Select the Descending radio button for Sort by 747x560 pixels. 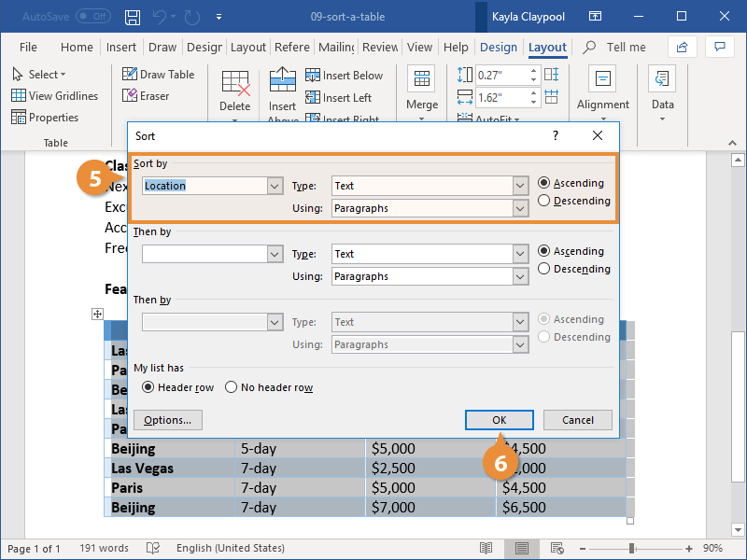point(544,201)
